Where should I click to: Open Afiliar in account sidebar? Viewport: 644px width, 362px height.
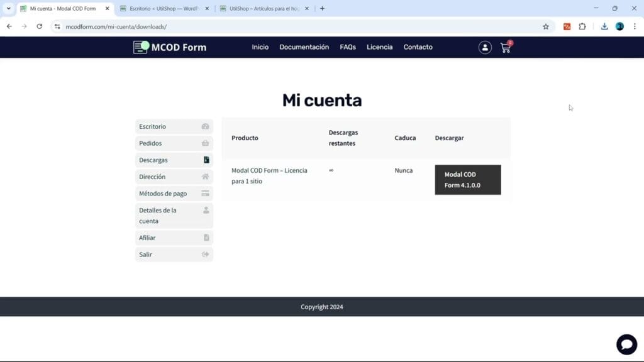tap(174, 238)
